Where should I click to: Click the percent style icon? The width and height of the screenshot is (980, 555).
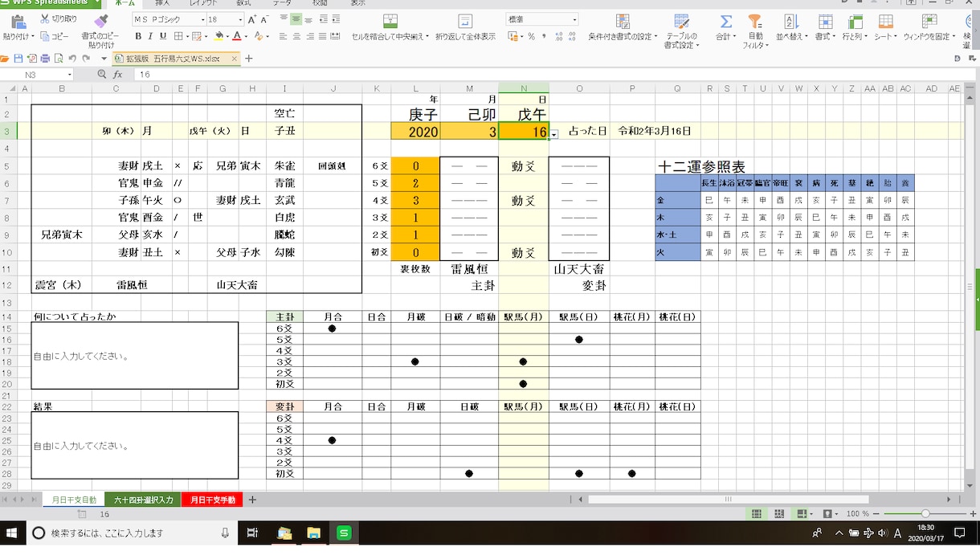[531, 36]
